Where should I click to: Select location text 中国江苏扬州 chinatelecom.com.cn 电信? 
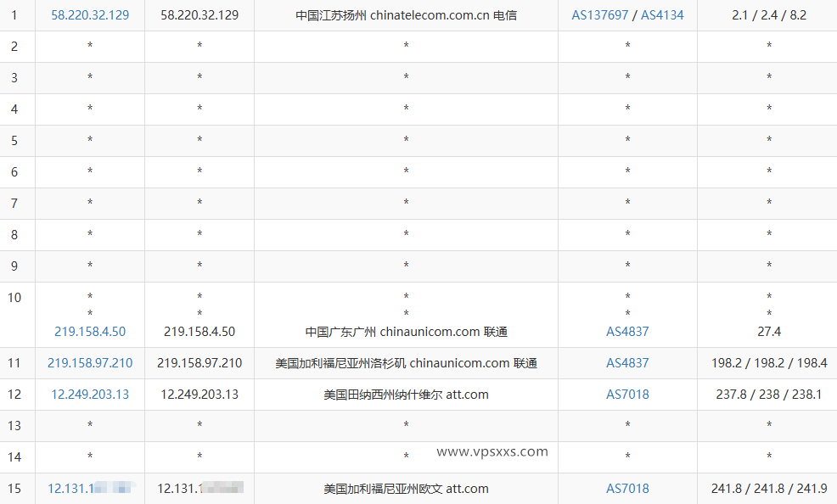point(407,15)
